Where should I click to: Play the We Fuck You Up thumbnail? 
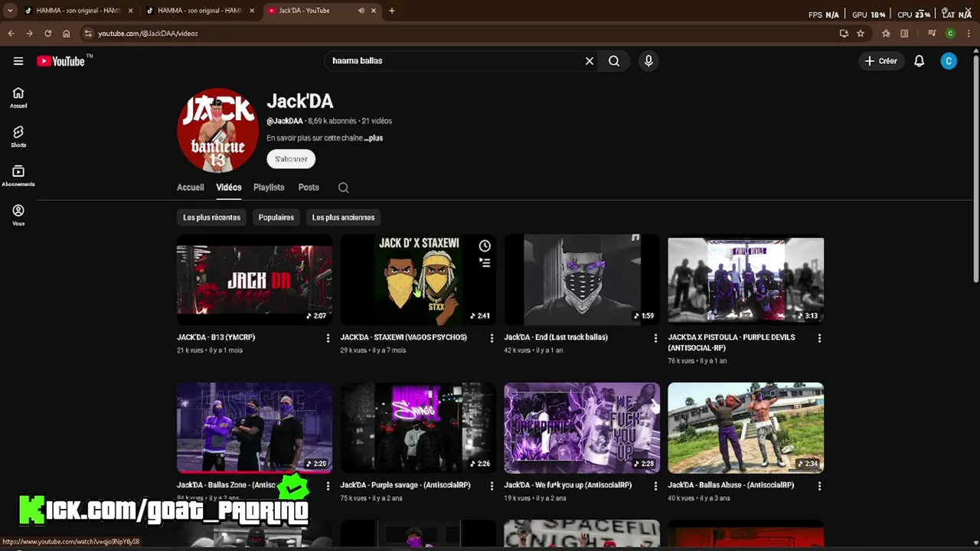[582, 428]
